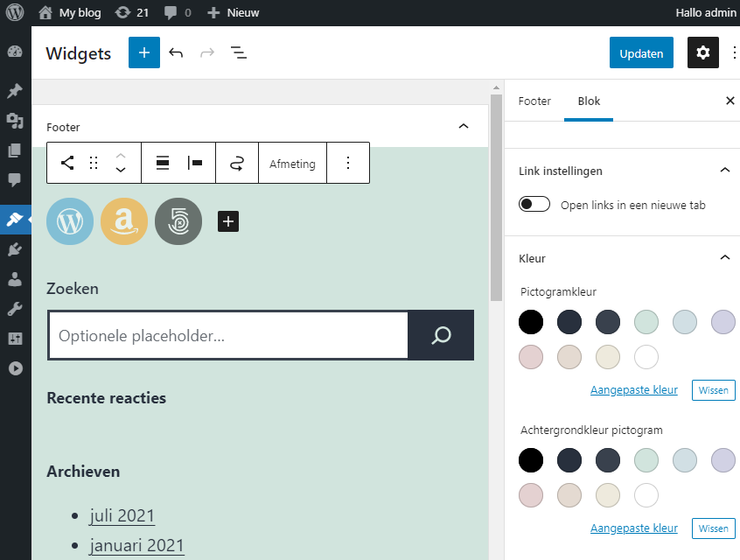Open the 21 pending updates
The image size is (740, 560).
[x=132, y=13]
